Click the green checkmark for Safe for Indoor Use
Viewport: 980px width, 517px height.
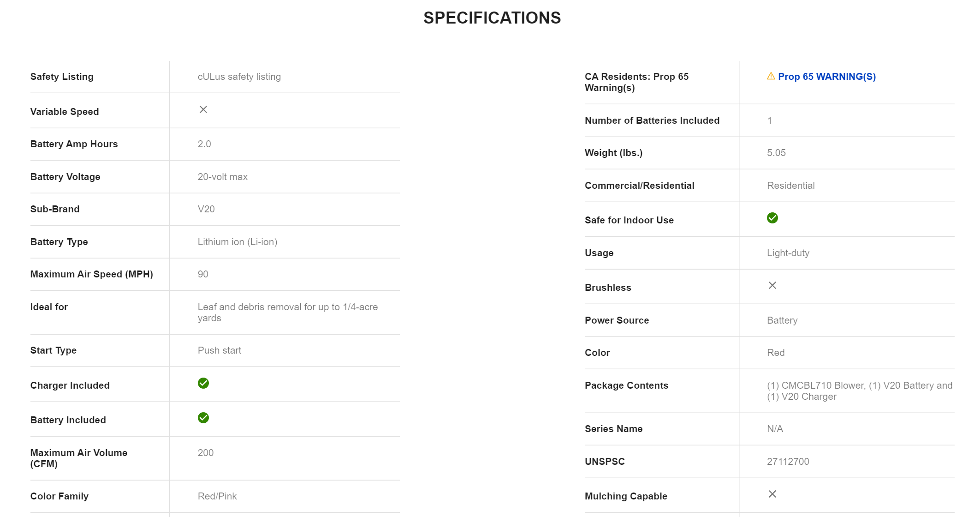(772, 218)
